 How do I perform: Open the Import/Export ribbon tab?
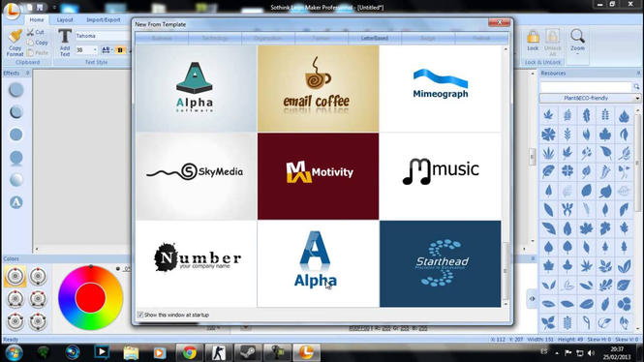pyautogui.click(x=103, y=19)
